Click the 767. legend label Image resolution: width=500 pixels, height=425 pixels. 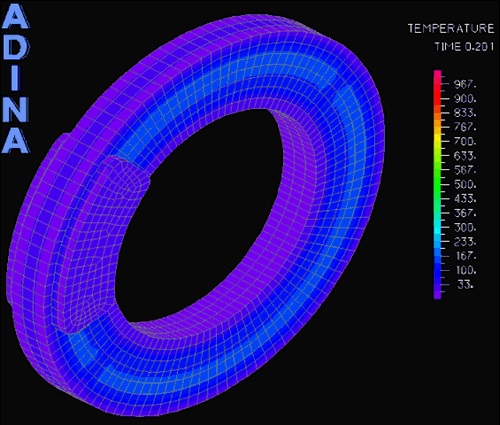point(465,127)
